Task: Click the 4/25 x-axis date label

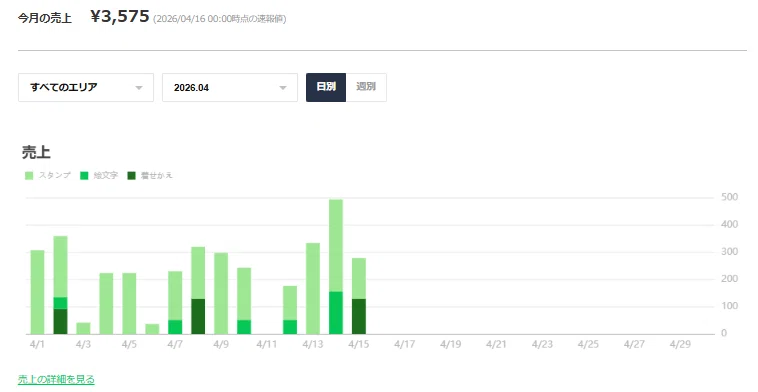Action: pos(588,345)
